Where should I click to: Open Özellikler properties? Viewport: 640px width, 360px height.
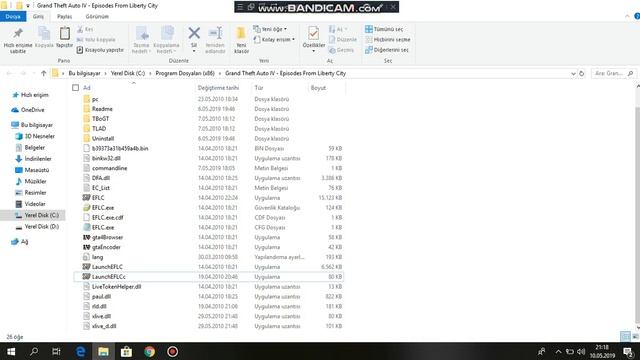[313, 38]
